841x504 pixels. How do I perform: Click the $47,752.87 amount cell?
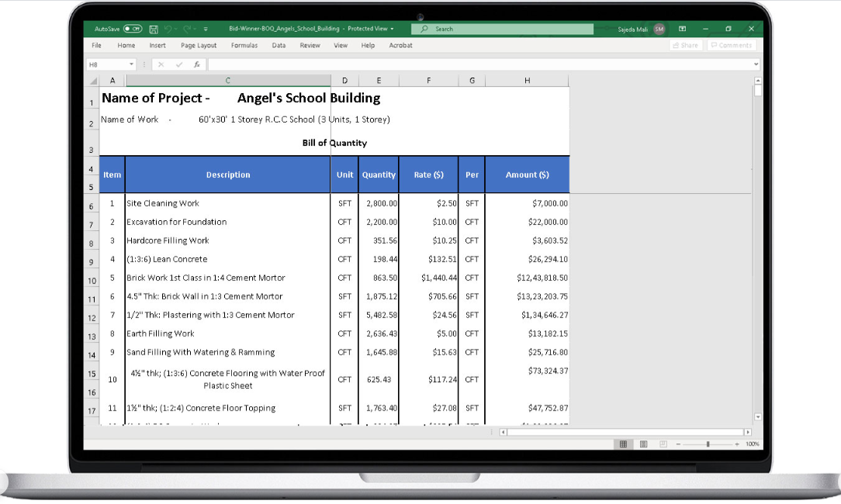pos(528,408)
